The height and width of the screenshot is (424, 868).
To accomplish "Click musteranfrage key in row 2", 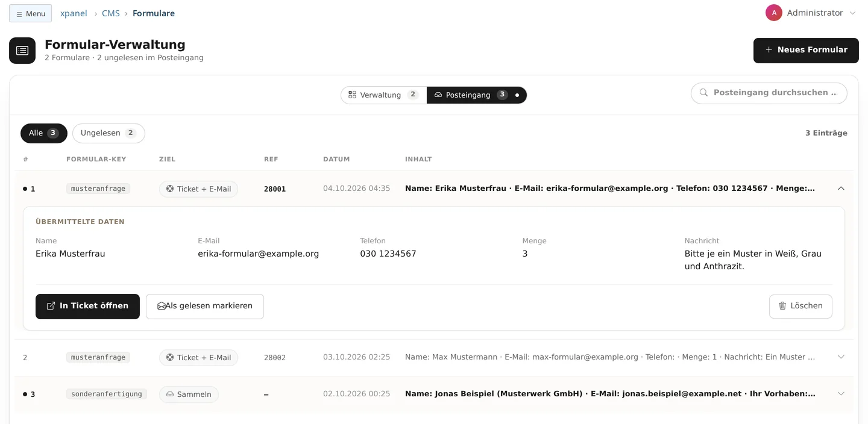I will coord(98,357).
